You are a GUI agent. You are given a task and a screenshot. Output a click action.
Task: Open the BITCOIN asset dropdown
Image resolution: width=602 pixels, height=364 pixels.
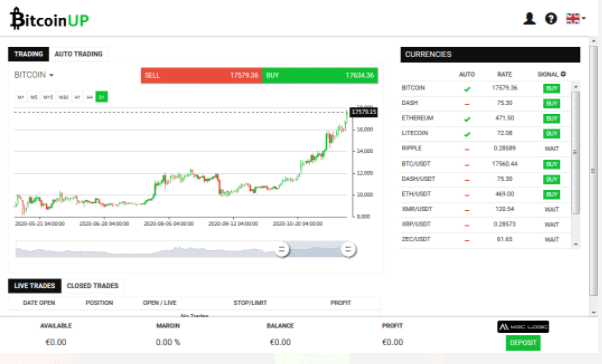pos(34,75)
